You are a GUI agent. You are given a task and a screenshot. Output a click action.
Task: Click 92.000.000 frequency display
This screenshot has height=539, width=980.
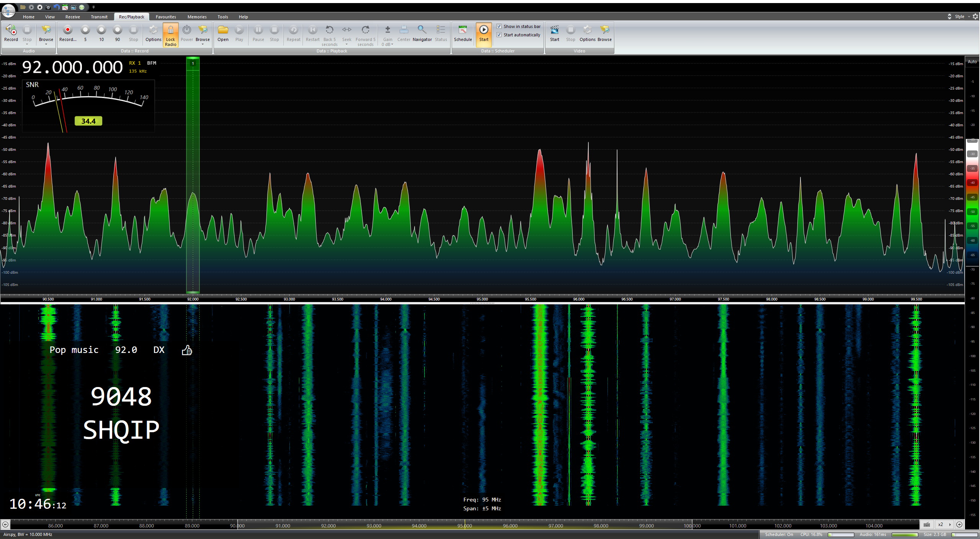point(72,68)
